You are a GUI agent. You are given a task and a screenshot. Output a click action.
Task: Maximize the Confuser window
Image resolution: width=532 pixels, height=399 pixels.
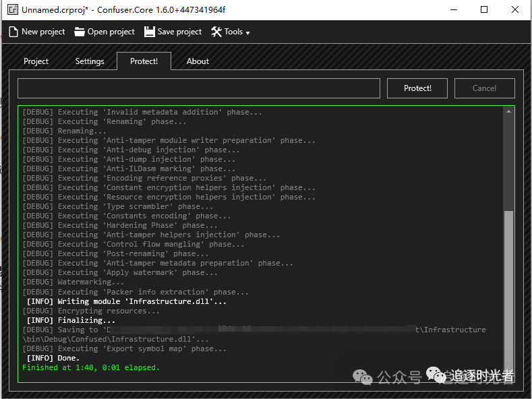pos(484,9)
